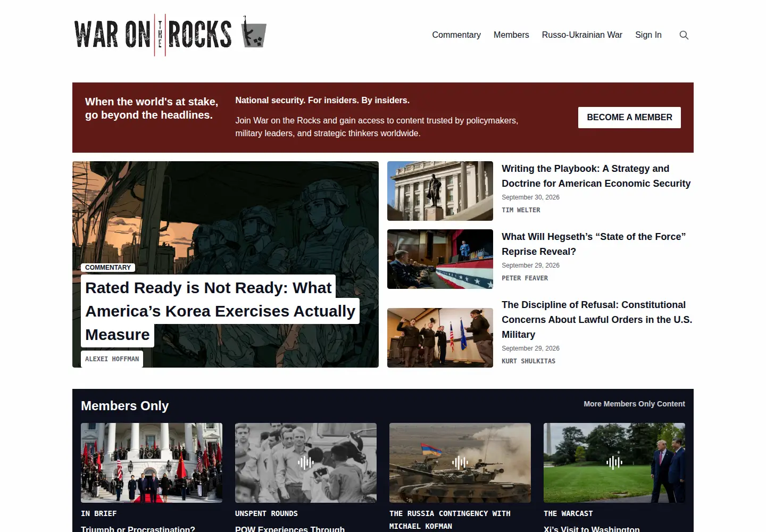Screen dimensions: 766x532
Task: Click The Russia Contingency with Michael Kofman
Action: [449, 520]
